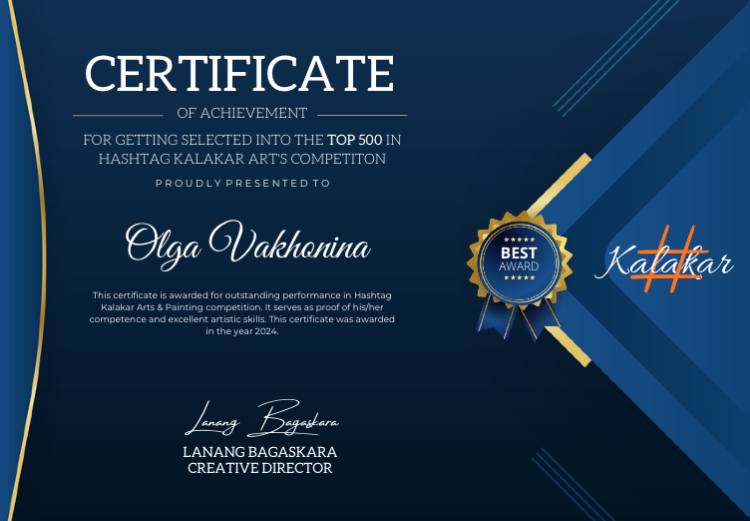Select the Hashtag Kalakar Art's Competition line

click(241, 159)
